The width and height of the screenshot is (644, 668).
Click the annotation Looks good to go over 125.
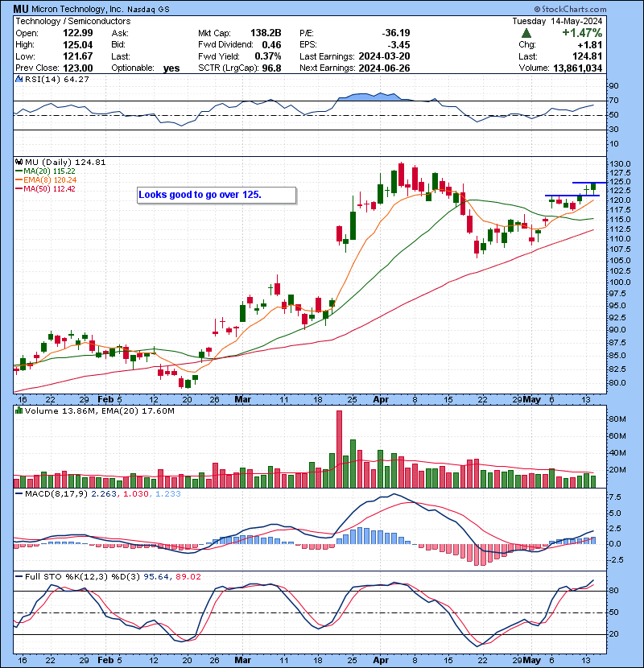tap(200, 195)
